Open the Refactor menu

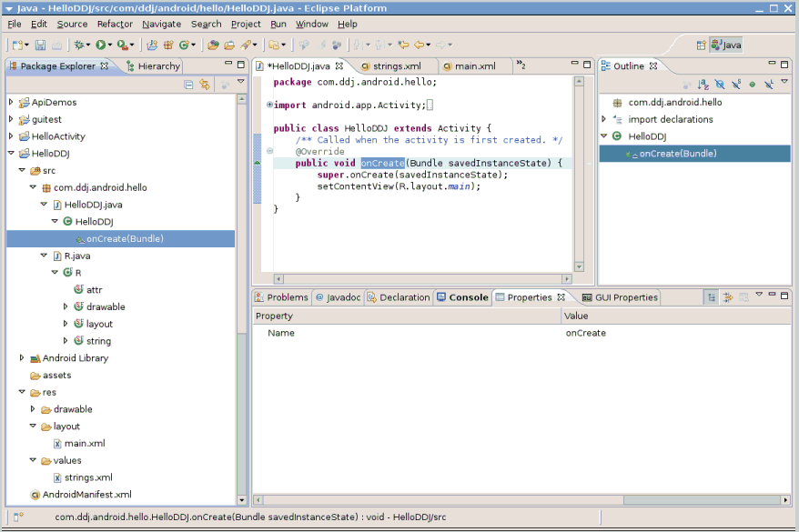coord(115,24)
